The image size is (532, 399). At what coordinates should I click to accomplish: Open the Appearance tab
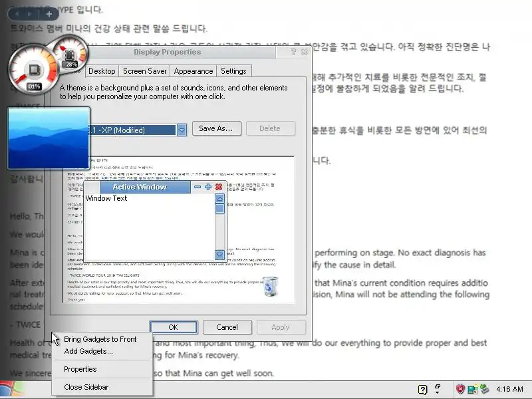tap(193, 71)
